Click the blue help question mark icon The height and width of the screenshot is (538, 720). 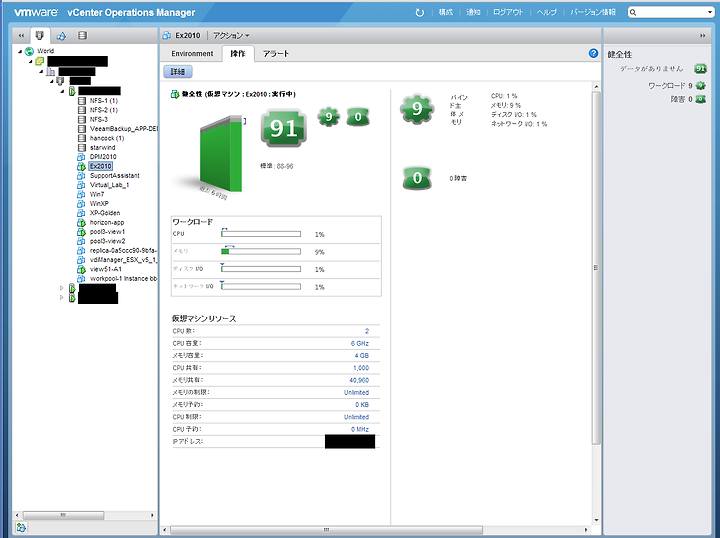pyautogui.click(x=593, y=53)
